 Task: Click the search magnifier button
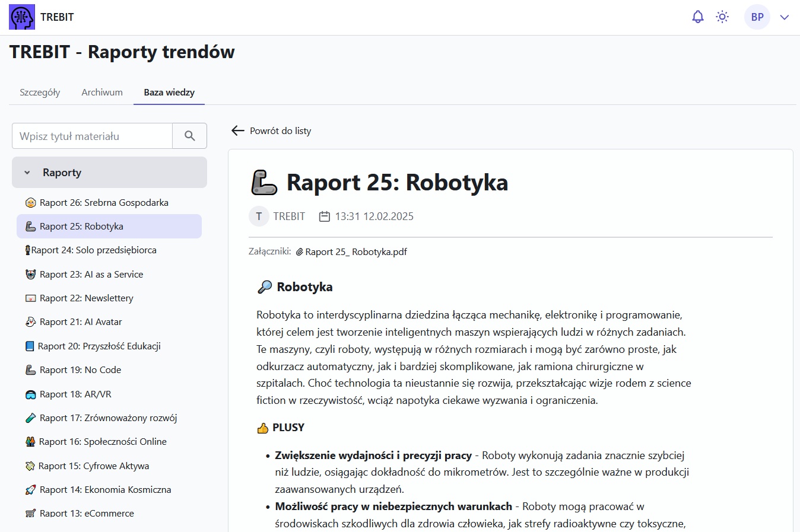(x=190, y=136)
